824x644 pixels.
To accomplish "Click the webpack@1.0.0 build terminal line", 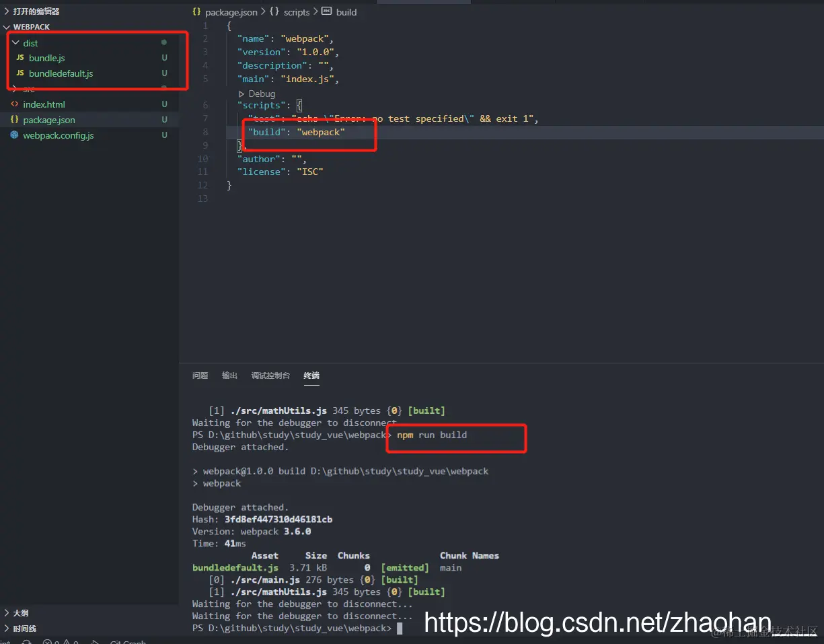I will coord(340,471).
